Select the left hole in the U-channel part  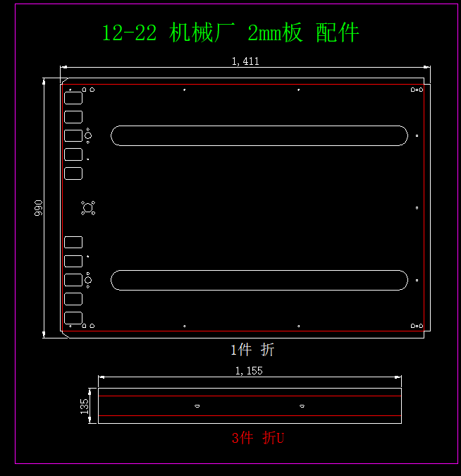pos(197,405)
